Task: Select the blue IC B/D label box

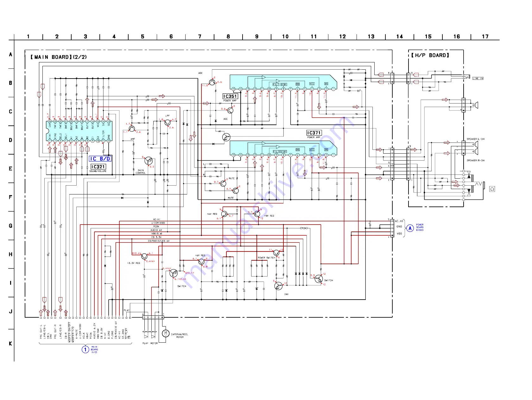Action: (x=100, y=159)
